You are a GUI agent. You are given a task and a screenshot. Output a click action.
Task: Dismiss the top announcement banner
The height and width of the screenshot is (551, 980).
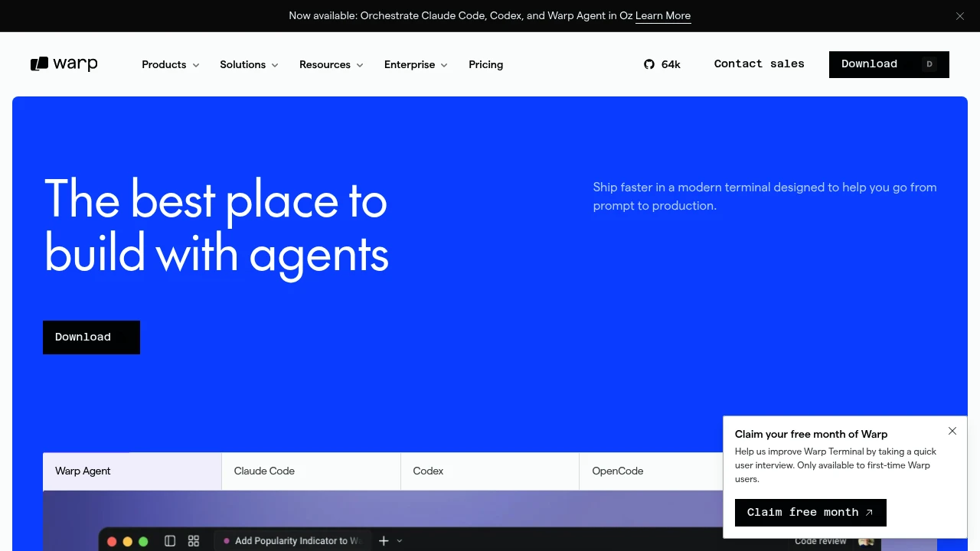(x=959, y=16)
